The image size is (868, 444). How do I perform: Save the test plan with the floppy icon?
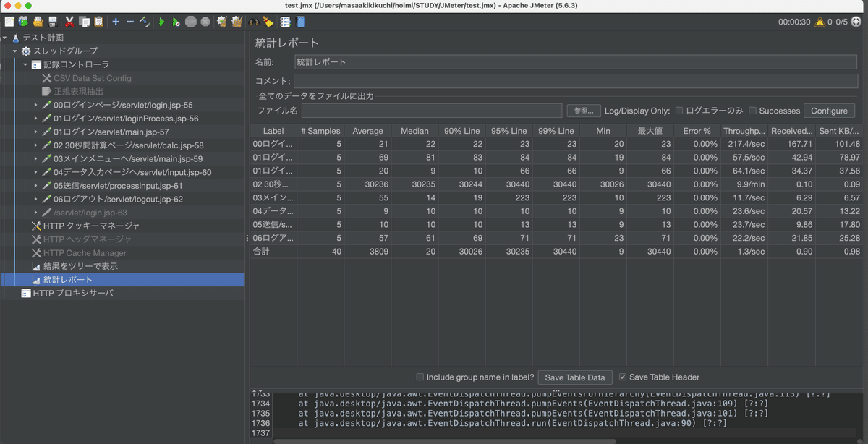tap(53, 22)
